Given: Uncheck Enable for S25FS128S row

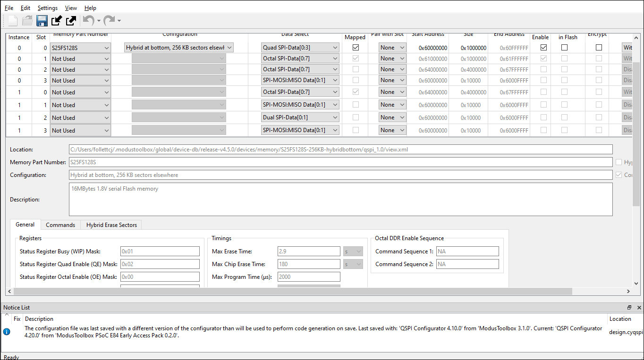Looking at the screenshot, I should tap(544, 47).
